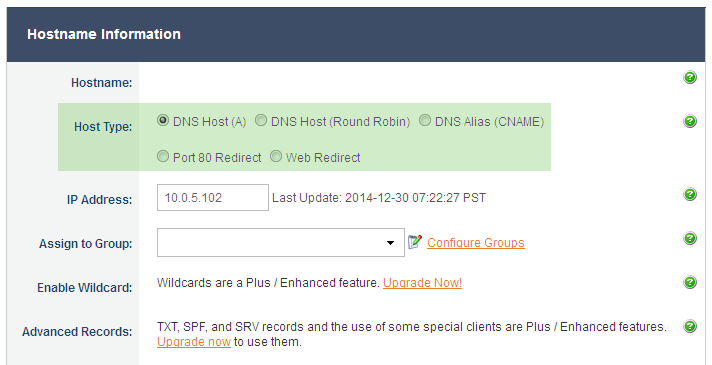Image resolution: width=712 pixels, height=365 pixels.
Task: Click the Upgrade Now! wildcard link
Action: click(x=422, y=283)
